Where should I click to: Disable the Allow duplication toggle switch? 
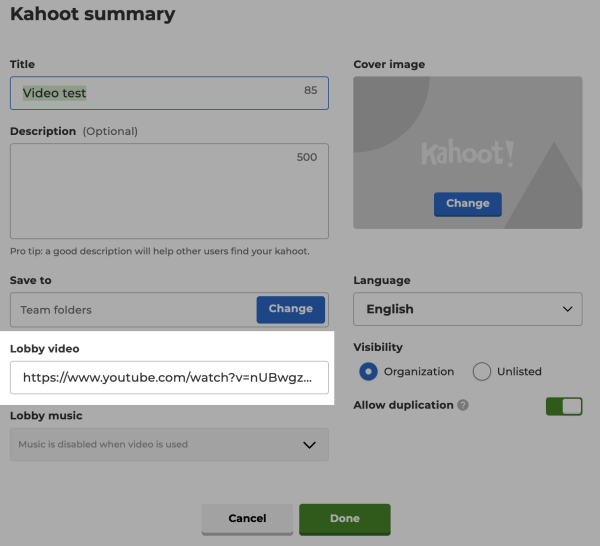click(564, 406)
